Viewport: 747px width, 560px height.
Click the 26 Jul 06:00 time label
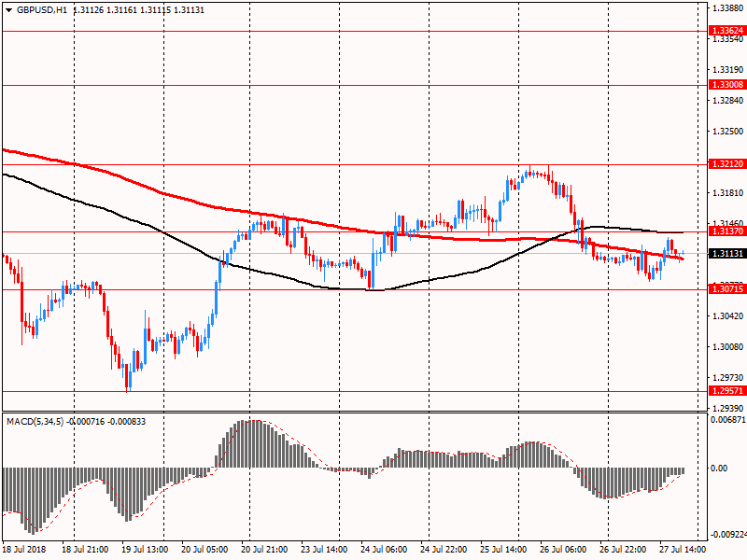(563, 549)
